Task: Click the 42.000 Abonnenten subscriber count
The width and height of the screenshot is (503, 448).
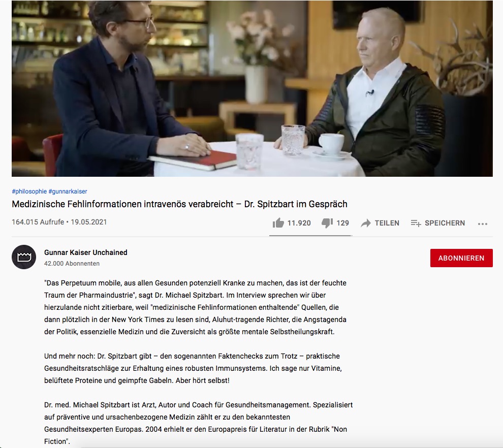Action: tap(72, 264)
